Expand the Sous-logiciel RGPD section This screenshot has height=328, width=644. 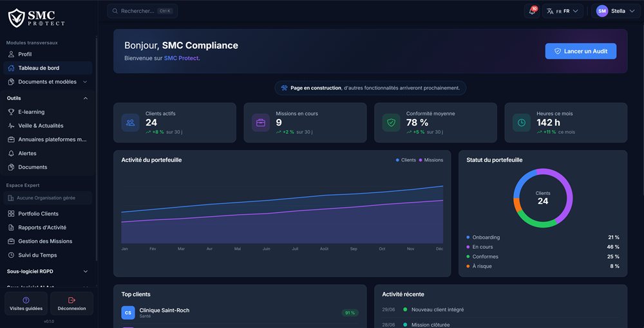[48, 271]
